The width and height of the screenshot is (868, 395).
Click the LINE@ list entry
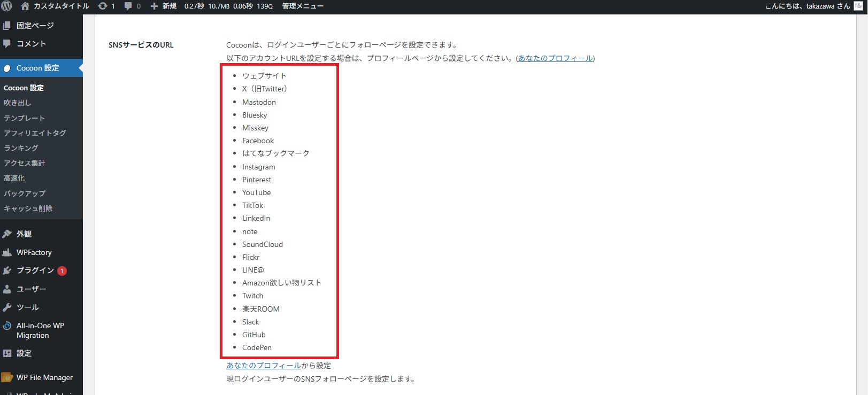click(253, 270)
